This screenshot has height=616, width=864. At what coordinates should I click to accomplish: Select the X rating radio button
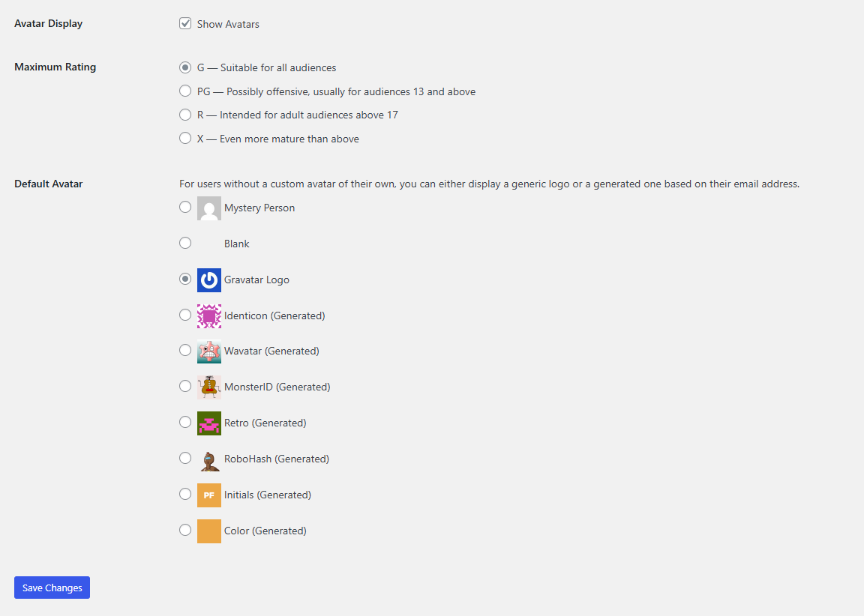pyautogui.click(x=185, y=139)
